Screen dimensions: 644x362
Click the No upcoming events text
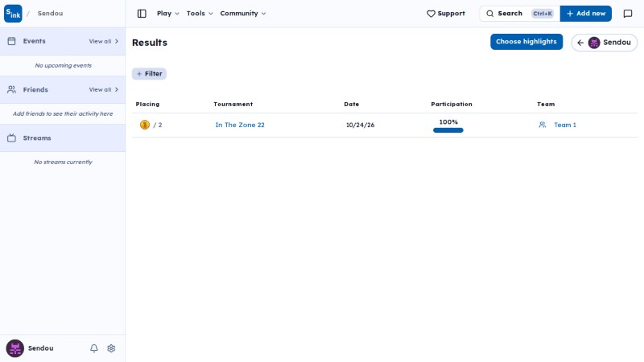(64, 66)
